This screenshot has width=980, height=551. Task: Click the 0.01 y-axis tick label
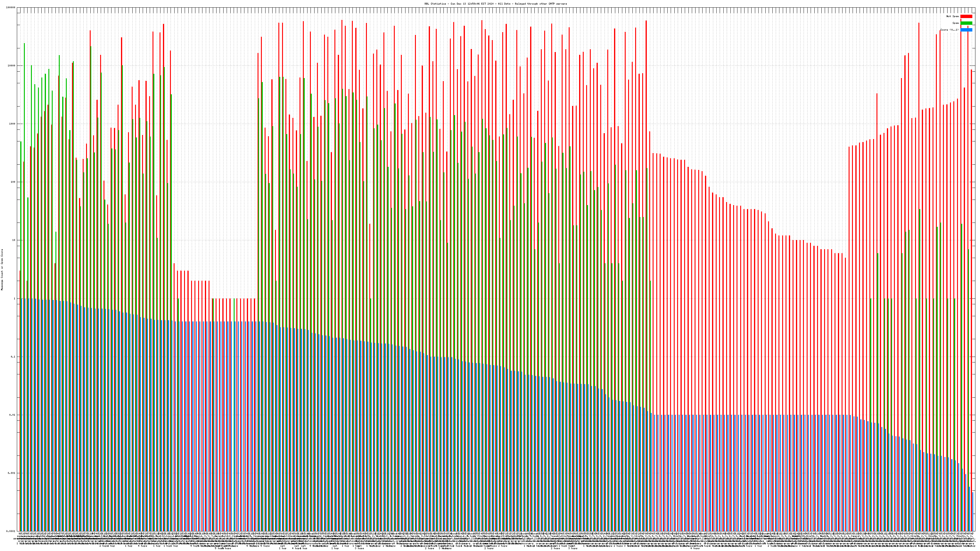click(x=13, y=415)
